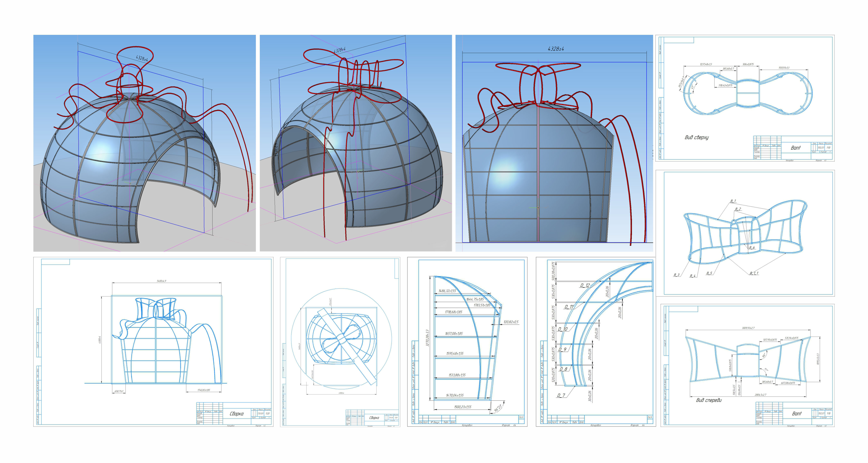
Task: Click the D_12 label on arch detail drawing
Action: (x=585, y=285)
